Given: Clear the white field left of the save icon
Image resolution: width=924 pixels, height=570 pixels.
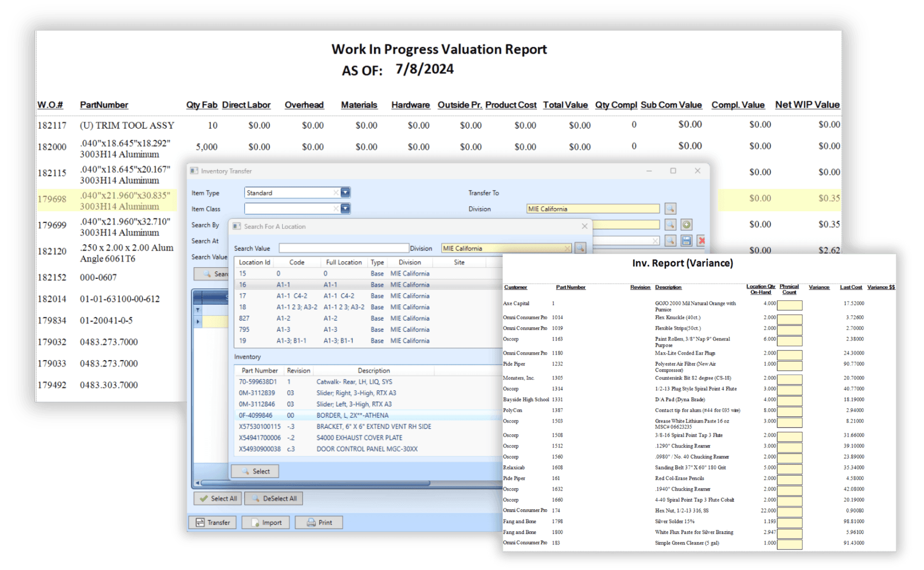Looking at the screenshot, I should tap(655, 241).
